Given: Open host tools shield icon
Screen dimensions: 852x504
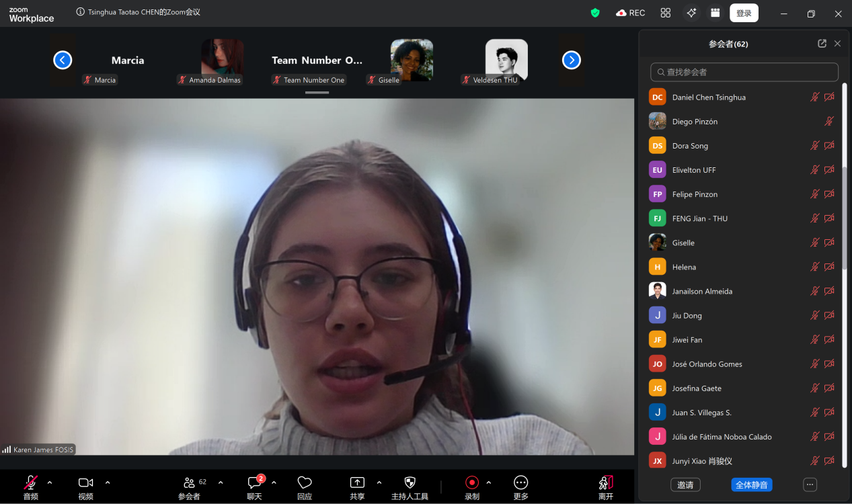Looking at the screenshot, I should [x=410, y=483].
